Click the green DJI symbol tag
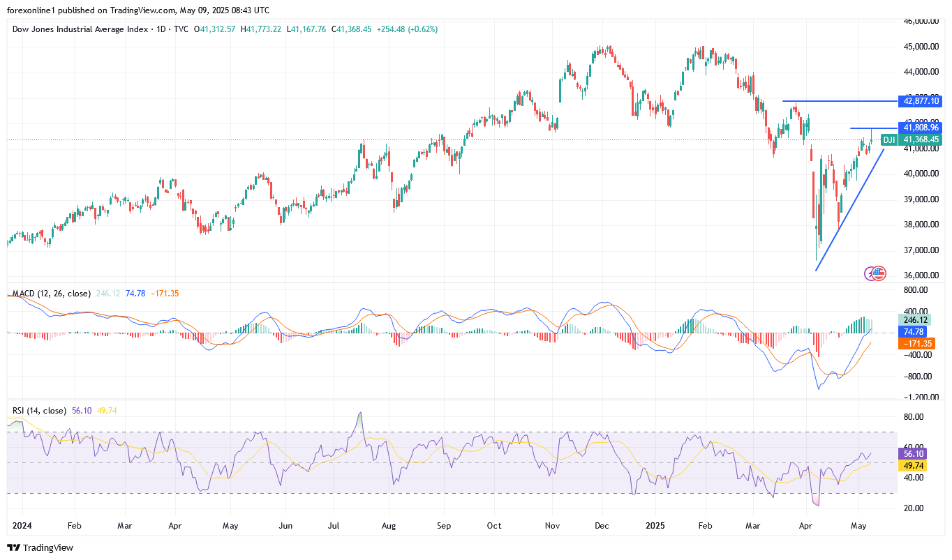 click(888, 140)
